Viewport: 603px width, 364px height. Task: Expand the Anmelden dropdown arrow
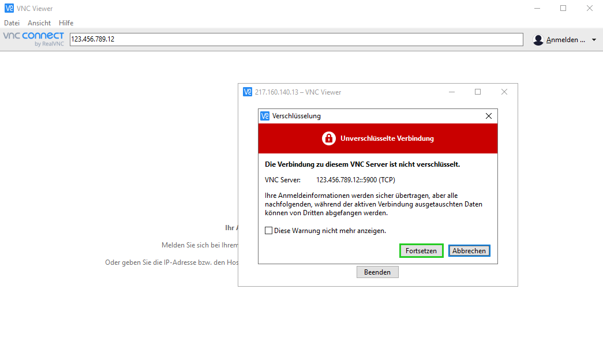(x=594, y=40)
